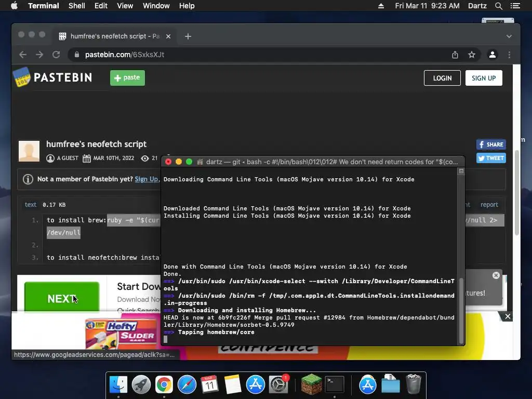Image resolution: width=532 pixels, height=399 pixels.
Task: Click the LOGIN button
Action: (442, 78)
